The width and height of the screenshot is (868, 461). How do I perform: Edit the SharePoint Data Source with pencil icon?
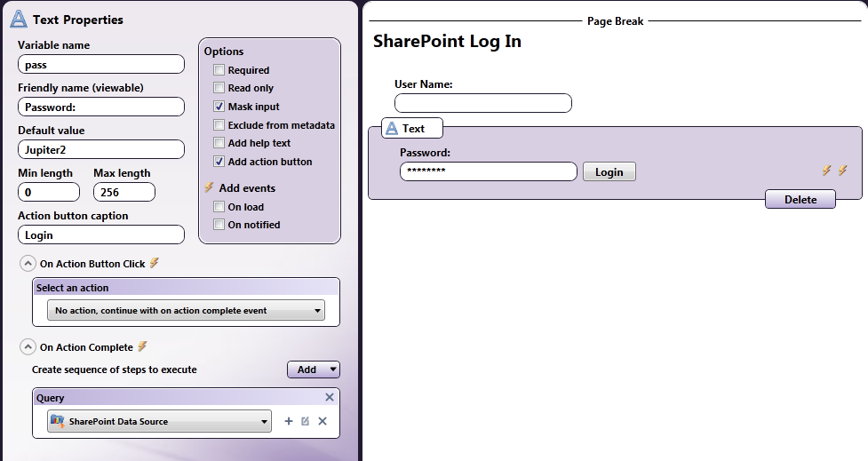pyautogui.click(x=305, y=421)
